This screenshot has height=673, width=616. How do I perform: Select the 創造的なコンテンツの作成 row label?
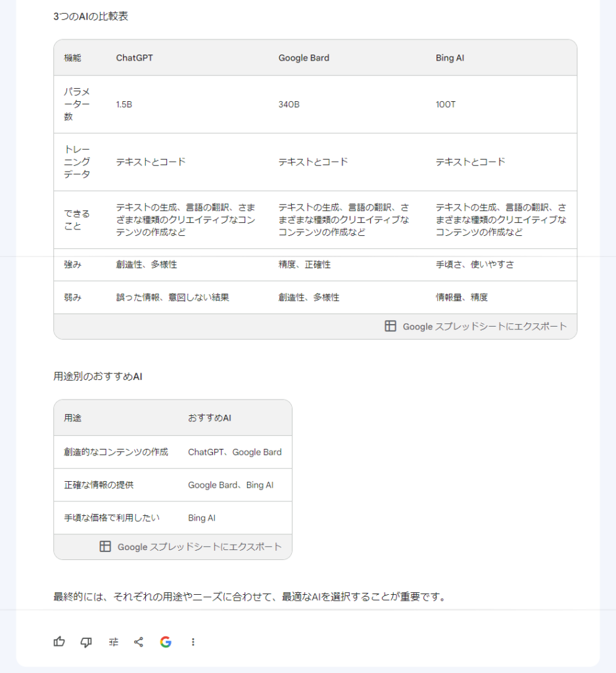point(116,452)
